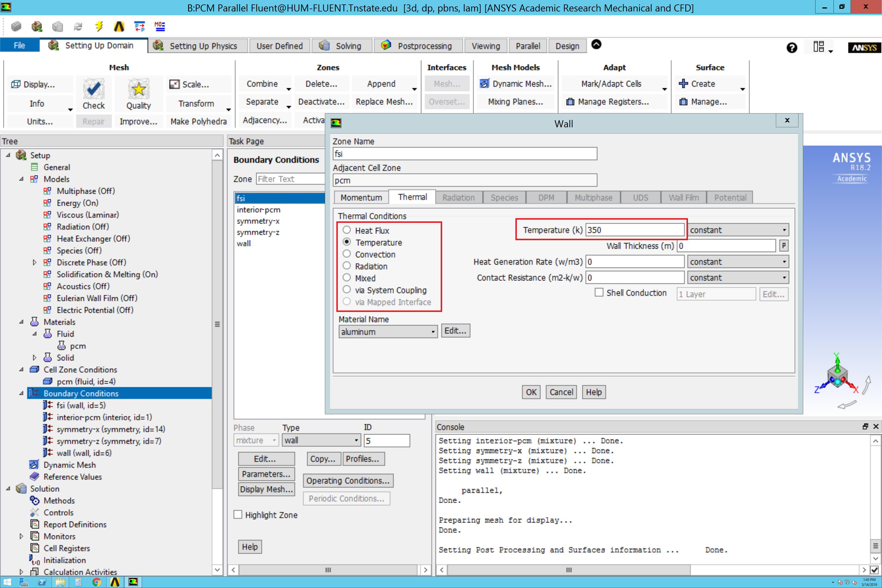The image size is (882, 588).
Task: Select the Mixed thermal condition
Action: (x=347, y=278)
